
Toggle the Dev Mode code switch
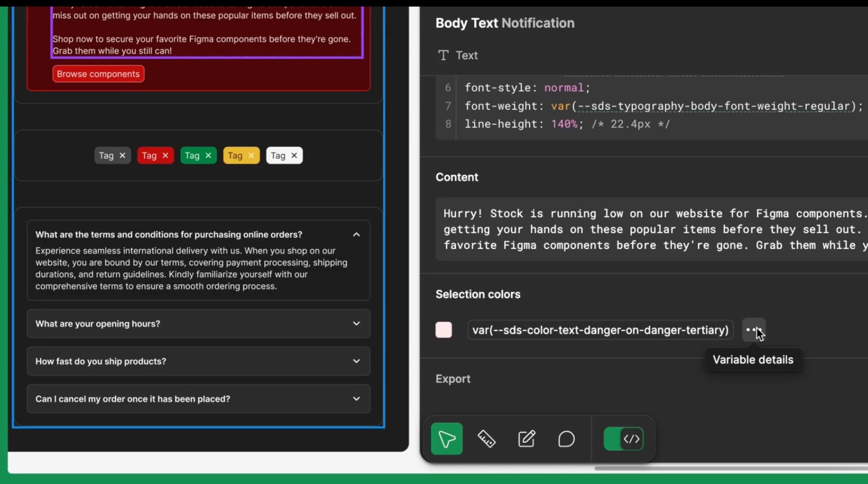pos(623,439)
